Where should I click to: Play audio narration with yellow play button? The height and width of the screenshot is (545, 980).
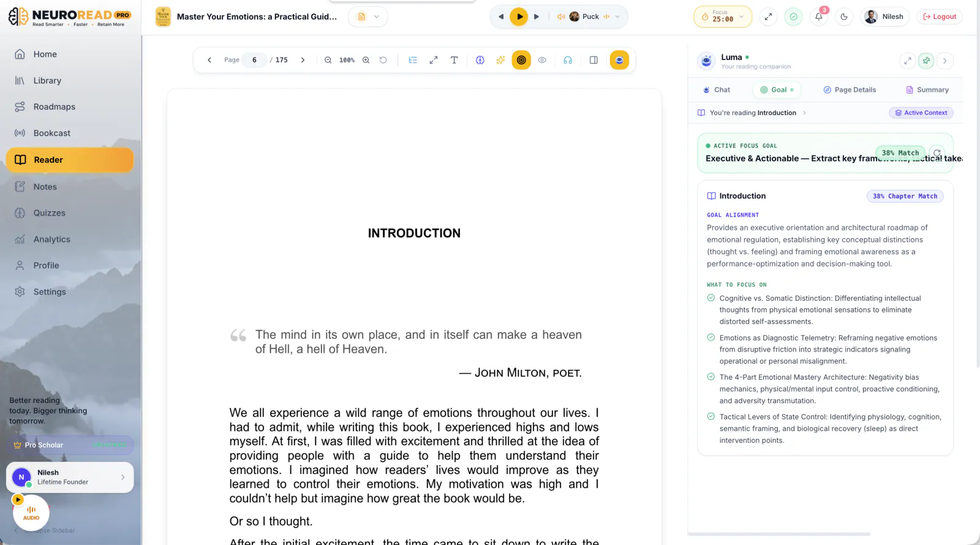click(x=519, y=17)
